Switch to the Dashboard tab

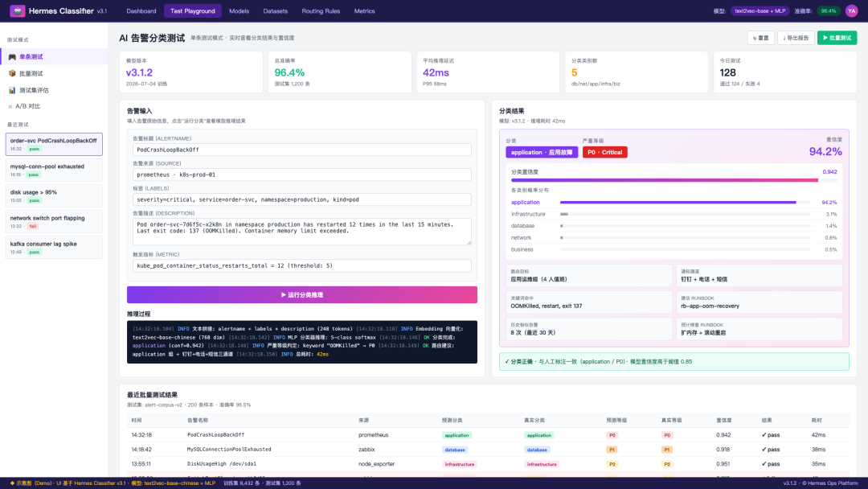141,11
